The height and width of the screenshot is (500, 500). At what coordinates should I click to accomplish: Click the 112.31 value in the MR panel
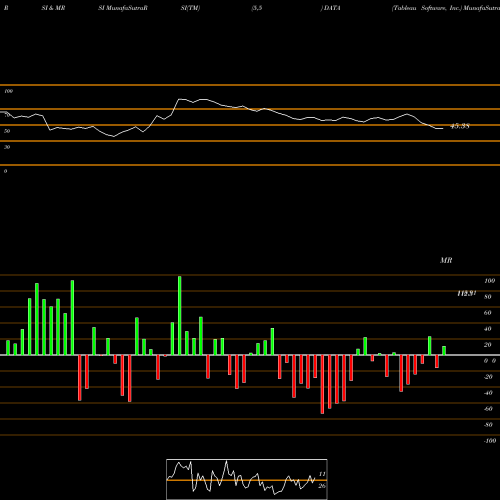pyautogui.click(x=466, y=294)
